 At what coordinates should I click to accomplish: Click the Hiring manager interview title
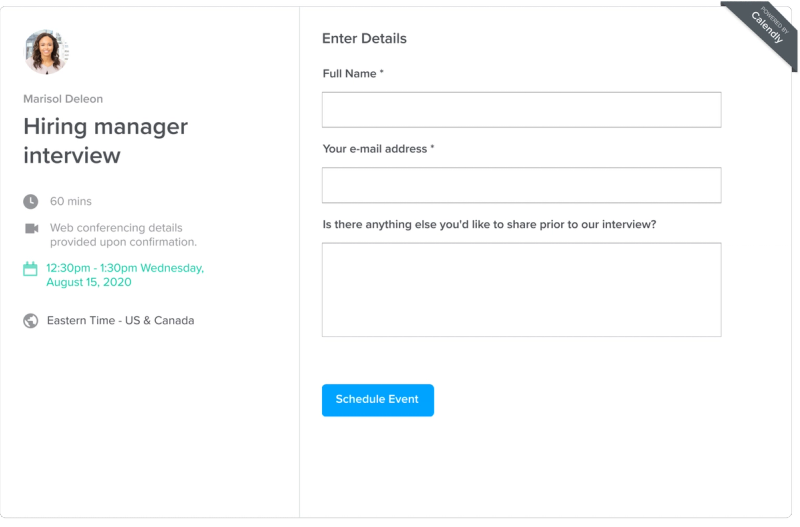click(x=106, y=141)
